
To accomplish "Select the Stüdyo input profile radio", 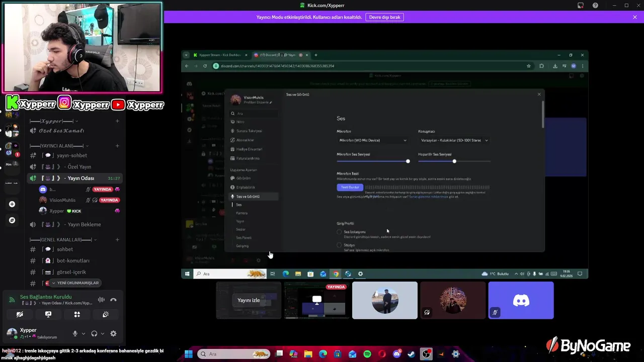I will tap(339, 245).
